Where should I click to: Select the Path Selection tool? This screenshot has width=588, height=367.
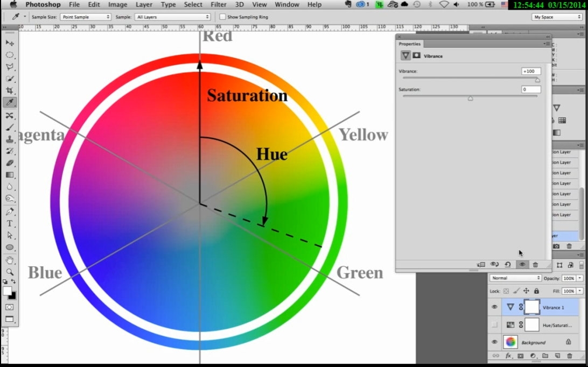[10, 235]
